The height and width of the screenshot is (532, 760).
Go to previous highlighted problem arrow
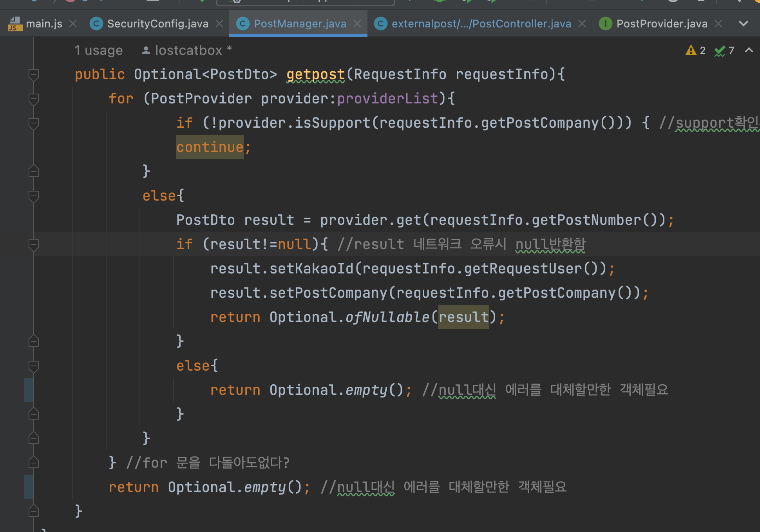point(749,51)
